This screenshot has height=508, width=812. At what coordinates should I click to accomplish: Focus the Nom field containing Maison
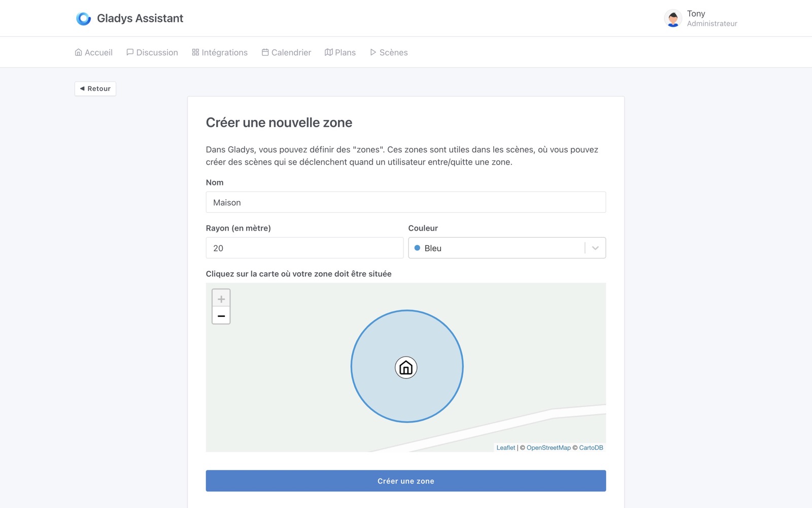pyautogui.click(x=405, y=202)
